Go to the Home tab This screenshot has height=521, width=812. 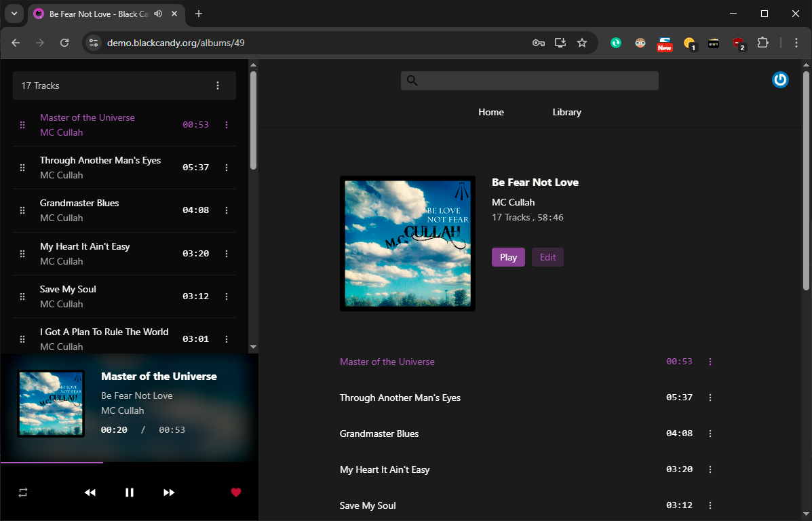click(x=491, y=112)
